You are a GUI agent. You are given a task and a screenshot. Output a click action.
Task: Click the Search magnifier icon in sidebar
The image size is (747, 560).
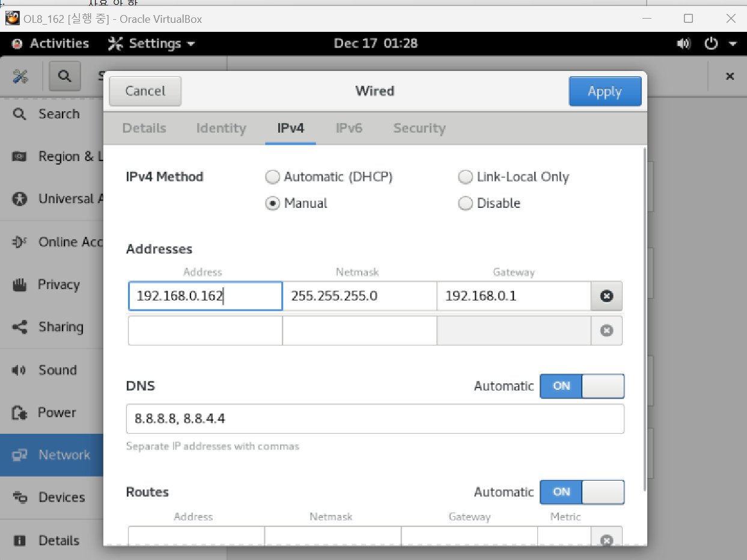tap(20, 114)
